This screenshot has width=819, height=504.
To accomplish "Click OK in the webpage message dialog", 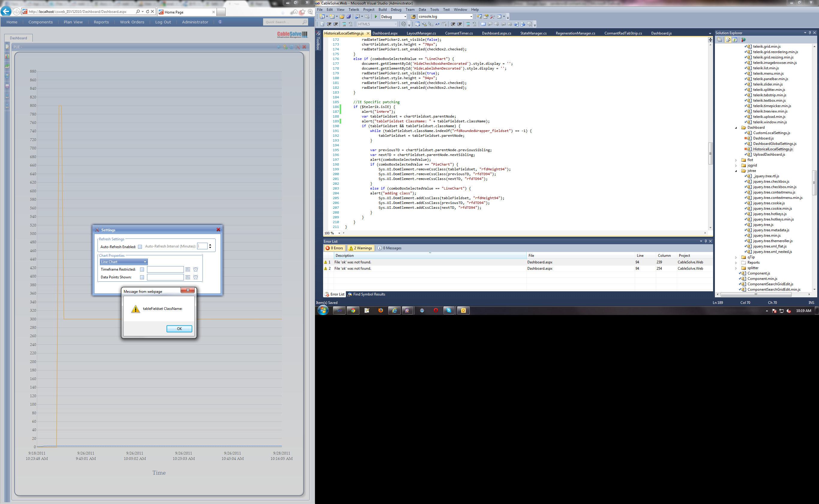I will click(179, 329).
